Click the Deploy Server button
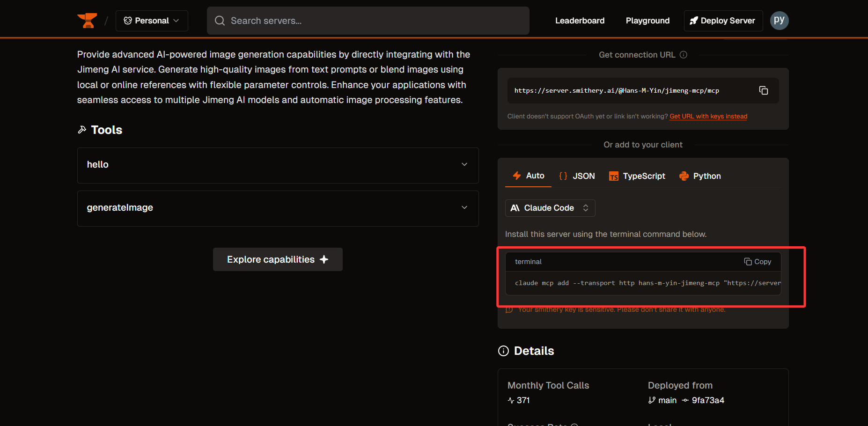The width and height of the screenshot is (868, 426). click(723, 21)
